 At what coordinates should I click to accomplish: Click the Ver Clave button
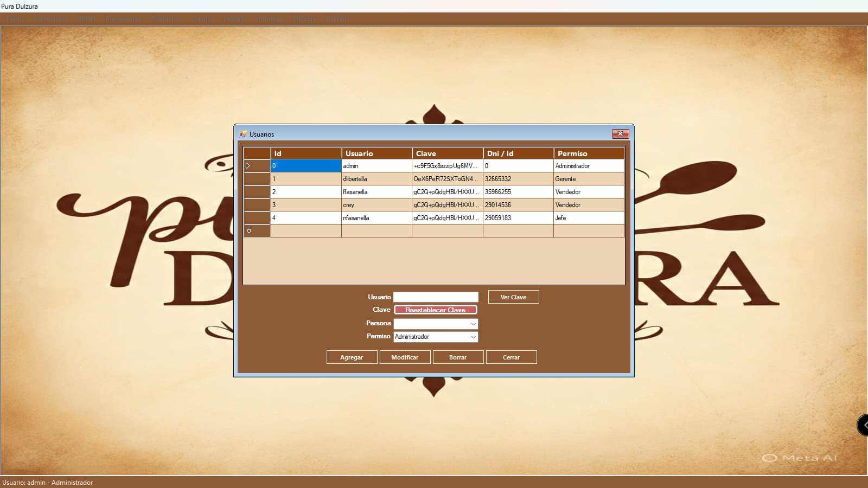513,297
